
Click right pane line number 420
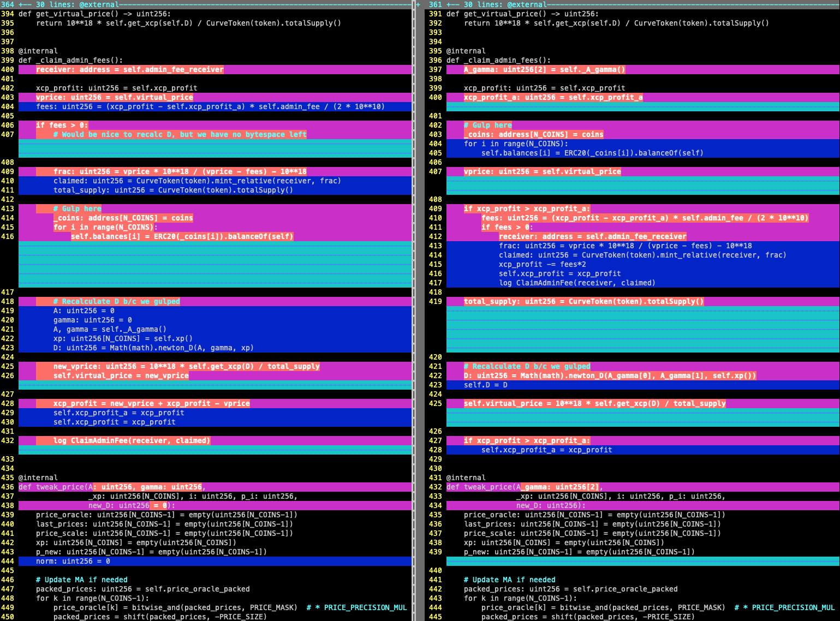click(x=436, y=357)
